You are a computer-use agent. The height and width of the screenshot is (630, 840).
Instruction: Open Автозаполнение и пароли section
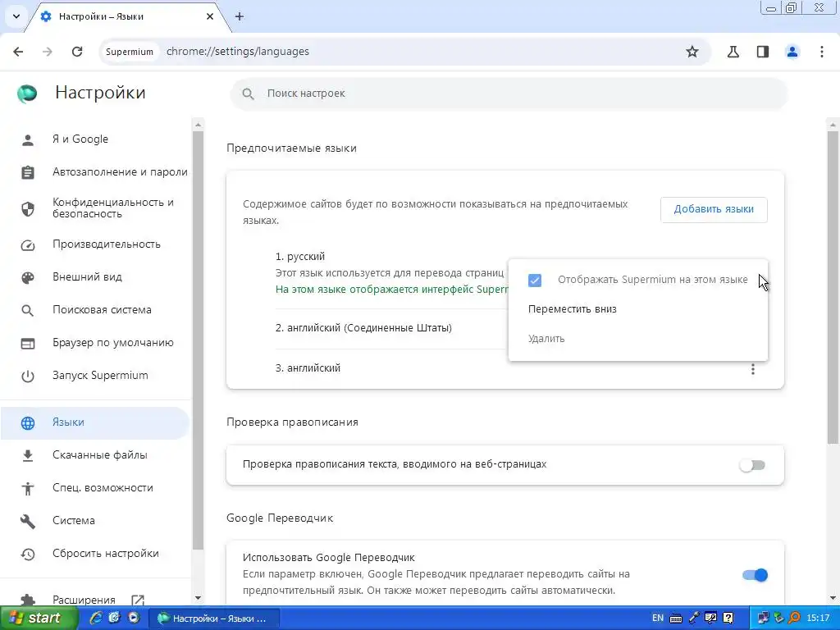click(x=95, y=172)
